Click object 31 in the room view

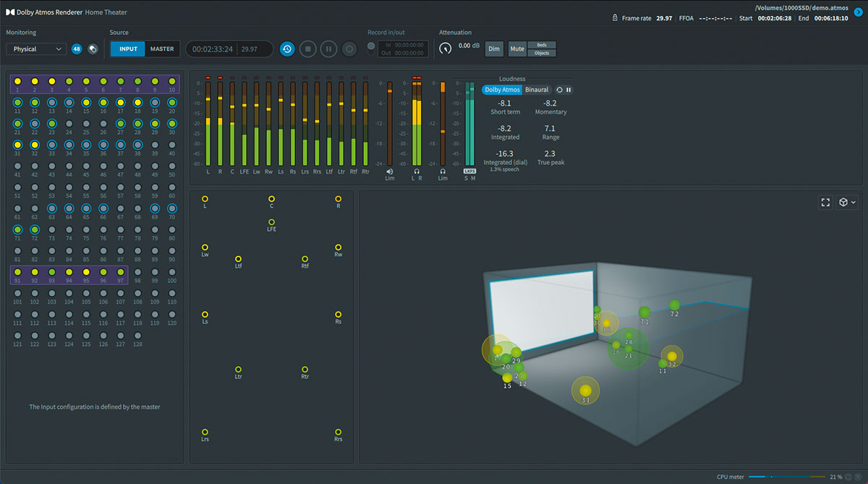[x=585, y=391]
